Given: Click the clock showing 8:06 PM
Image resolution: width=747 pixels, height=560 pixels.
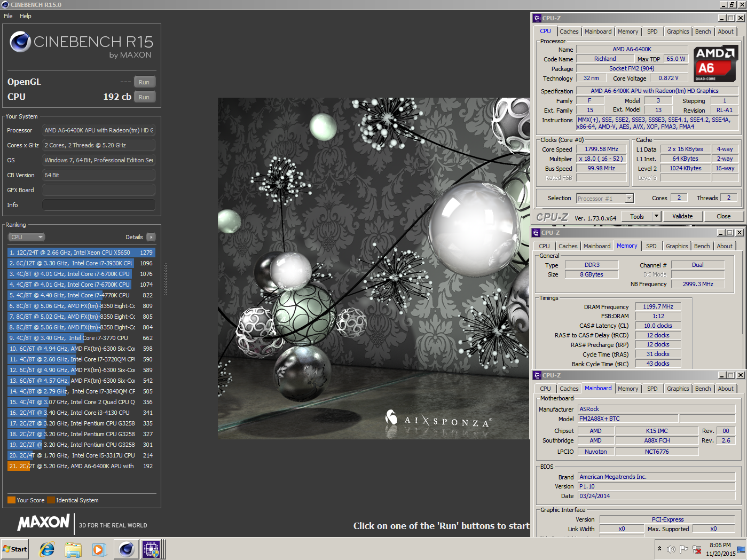Looking at the screenshot, I should [720, 549].
